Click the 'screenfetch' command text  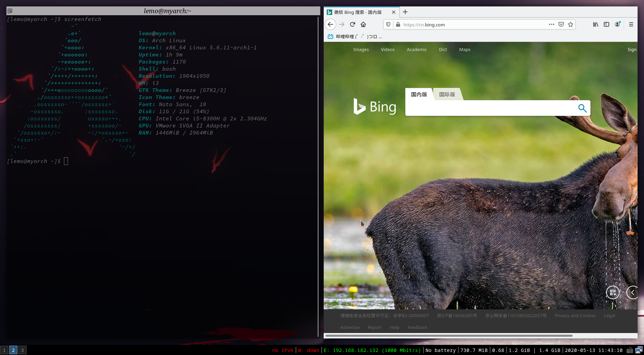coord(83,19)
